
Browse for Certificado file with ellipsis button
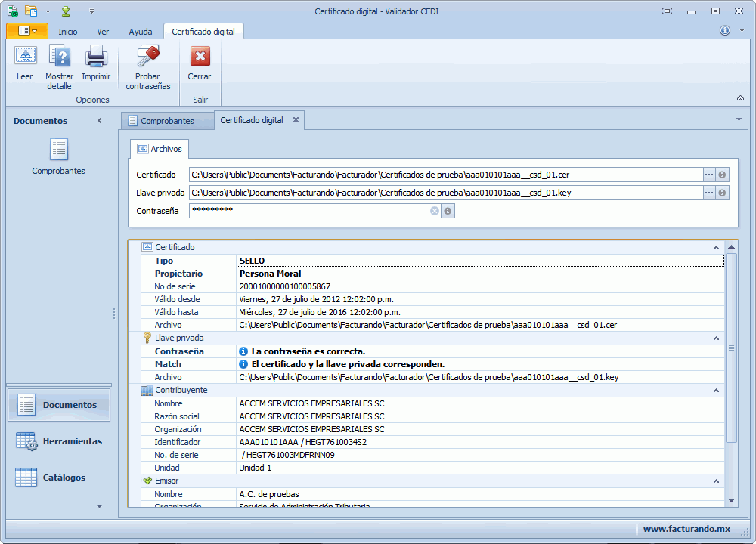click(x=709, y=175)
